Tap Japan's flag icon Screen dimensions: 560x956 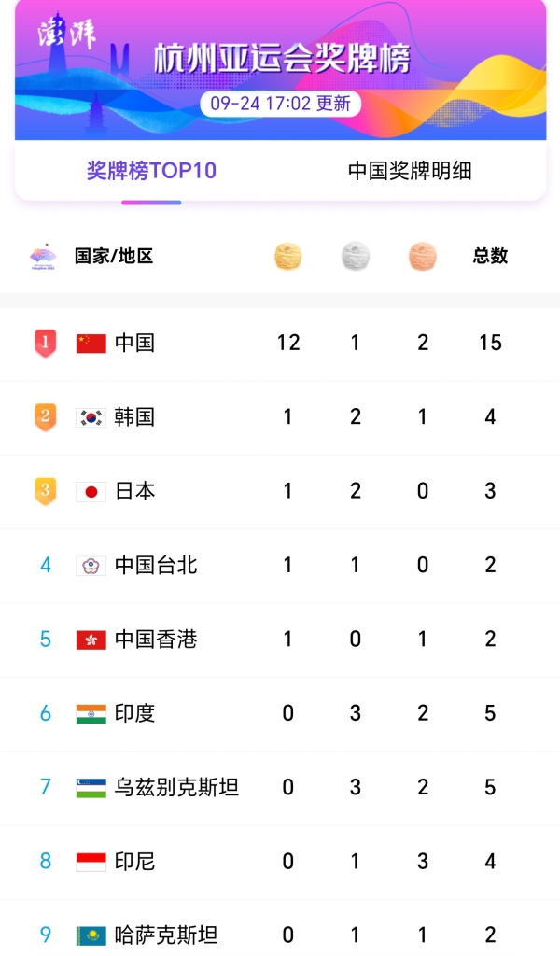click(x=91, y=492)
